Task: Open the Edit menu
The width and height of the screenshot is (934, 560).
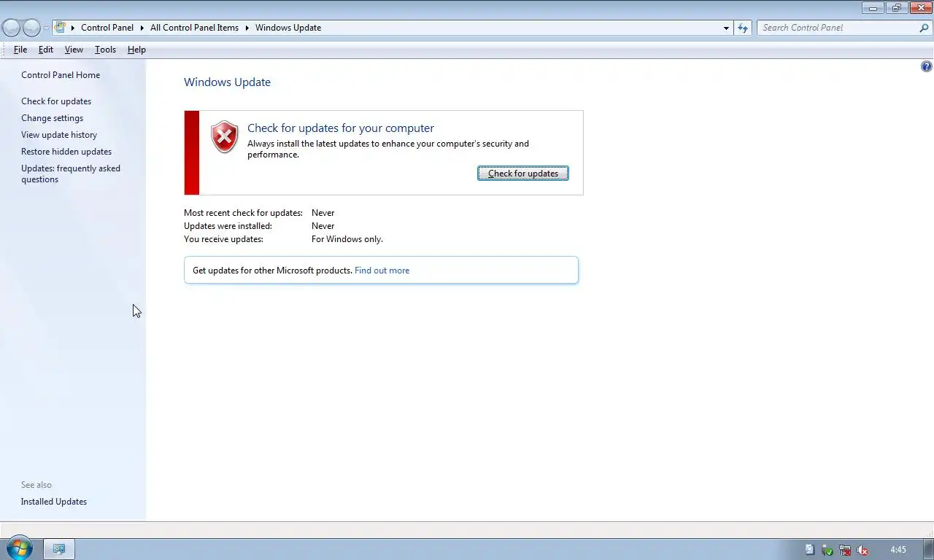Action: click(45, 50)
